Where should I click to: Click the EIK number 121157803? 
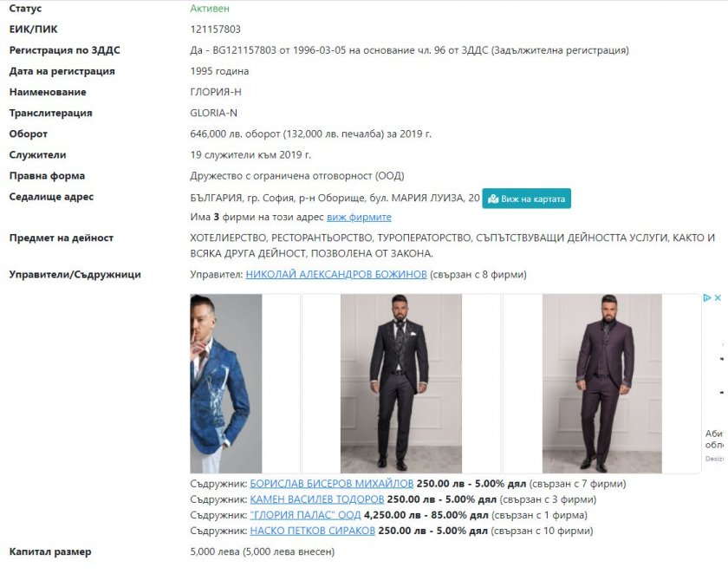216,29
